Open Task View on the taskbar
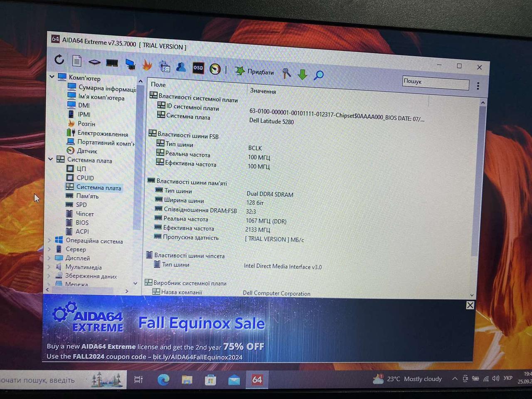This screenshot has width=532, height=399. click(138, 379)
